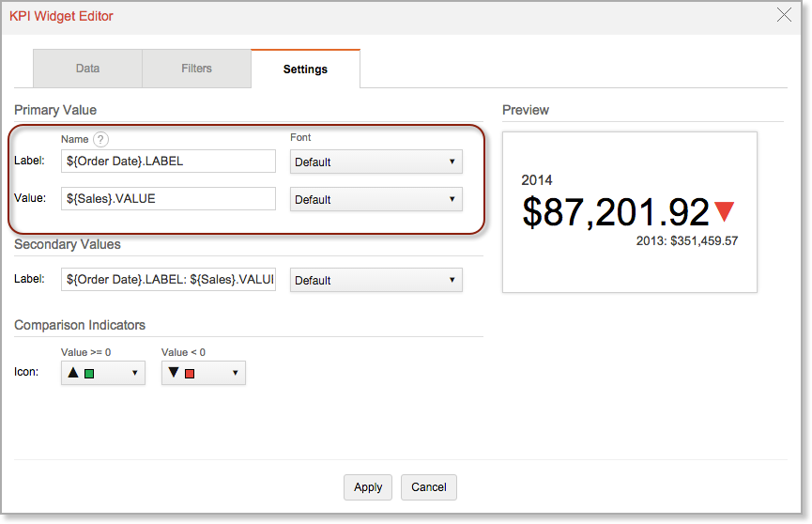Open the Value < 0 icon dropdown
This screenshot has width=812, height=524.
click(x=204, y=373)
